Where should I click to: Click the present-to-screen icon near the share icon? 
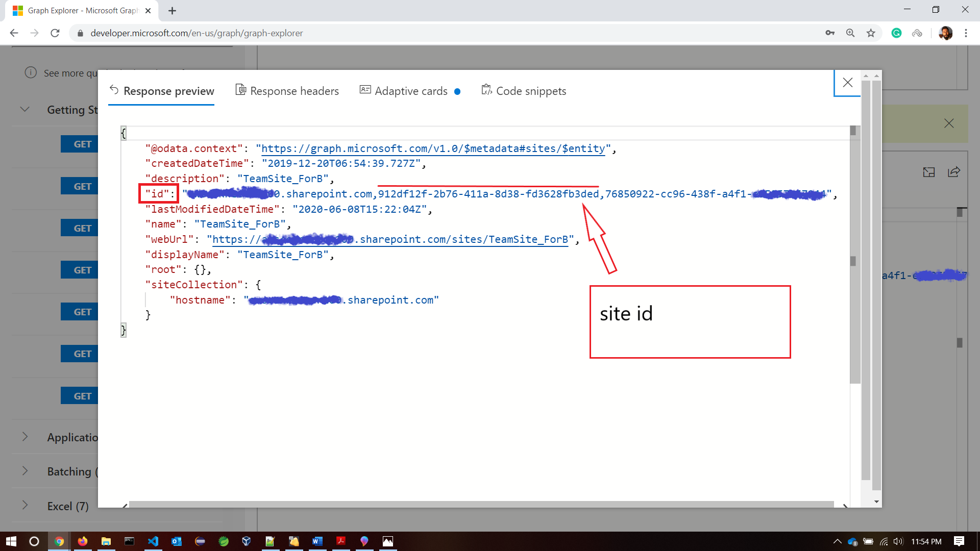coord(929,172)
